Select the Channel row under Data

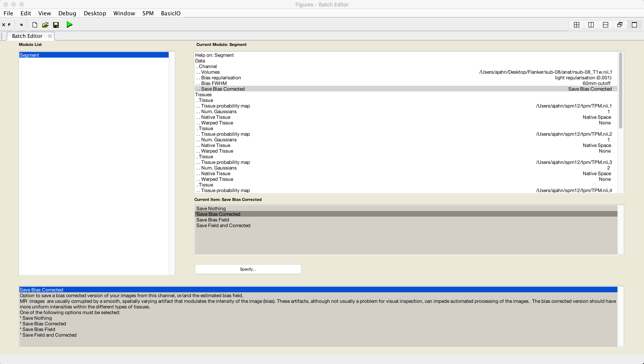click(x=406, y=66)
